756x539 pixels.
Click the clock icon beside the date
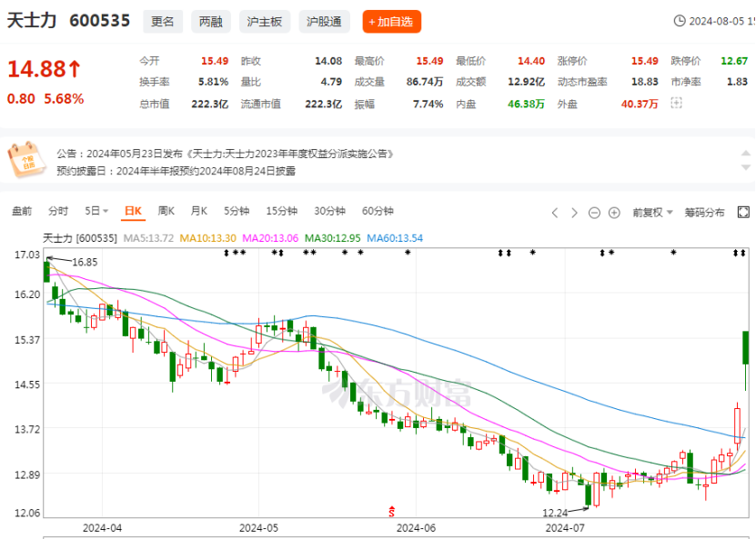[680, 21]
